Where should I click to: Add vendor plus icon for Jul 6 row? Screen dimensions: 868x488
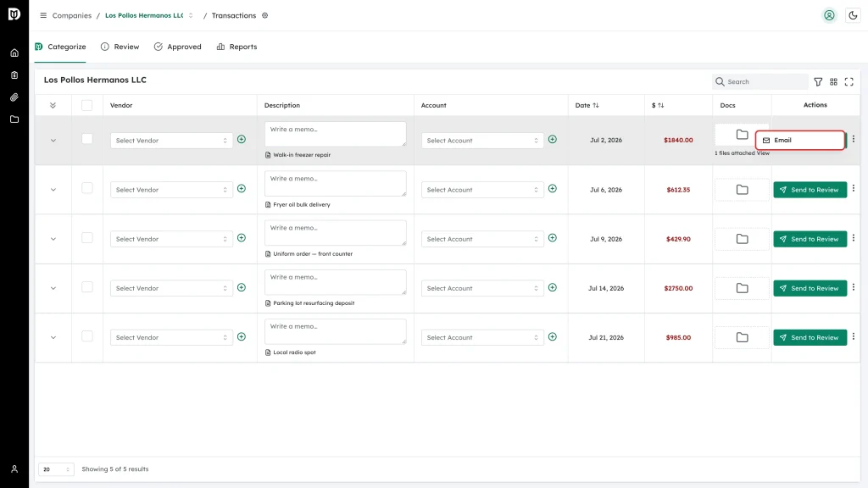point(242,189)
